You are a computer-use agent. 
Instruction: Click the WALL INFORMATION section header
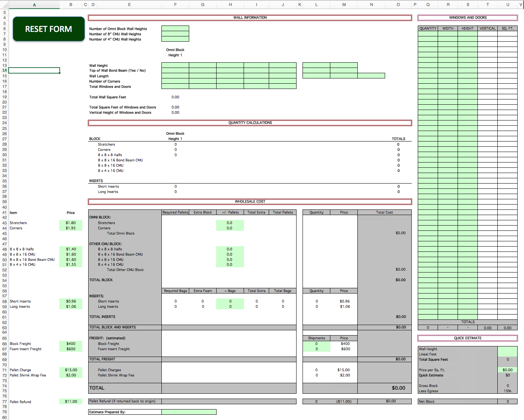coord(250,18)
